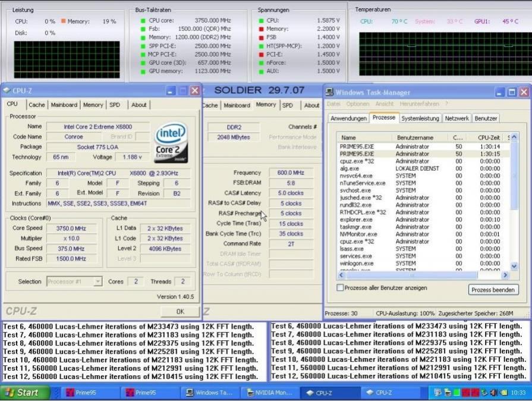
Task: Click the Leistung performance graph
Action: (67, 59)
